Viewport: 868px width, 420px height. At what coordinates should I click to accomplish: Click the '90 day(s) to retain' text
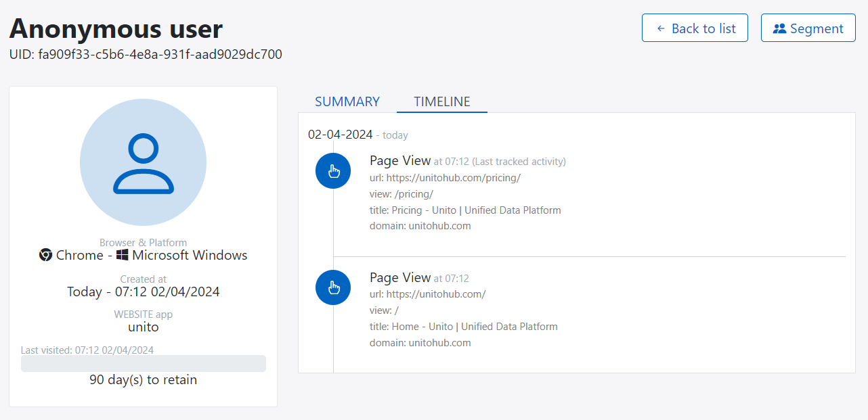[143, 379]
